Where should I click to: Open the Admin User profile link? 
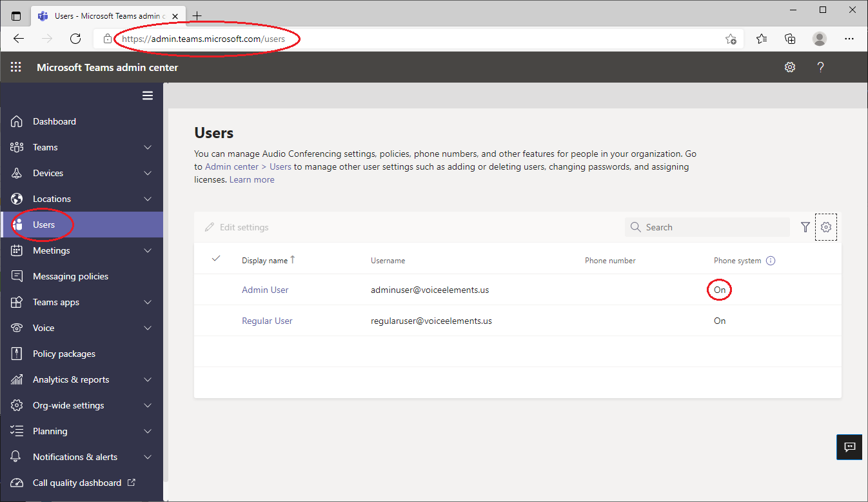265,290
